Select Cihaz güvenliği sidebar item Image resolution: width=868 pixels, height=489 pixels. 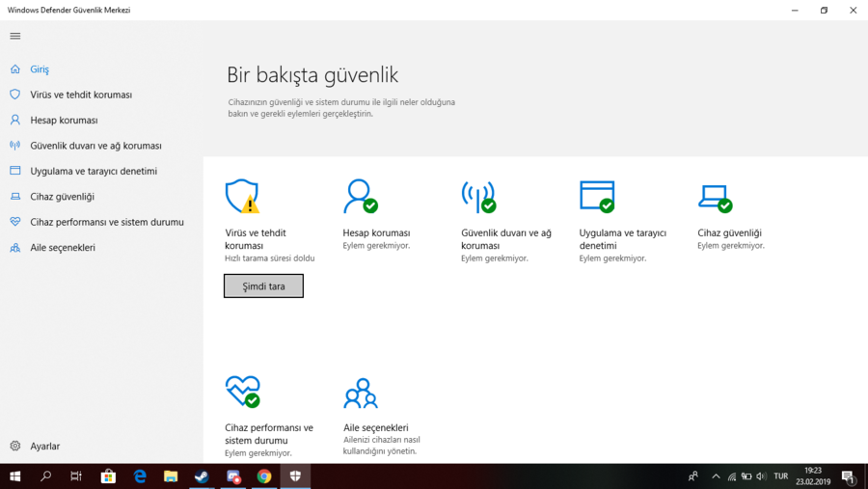tap(62, 197)
